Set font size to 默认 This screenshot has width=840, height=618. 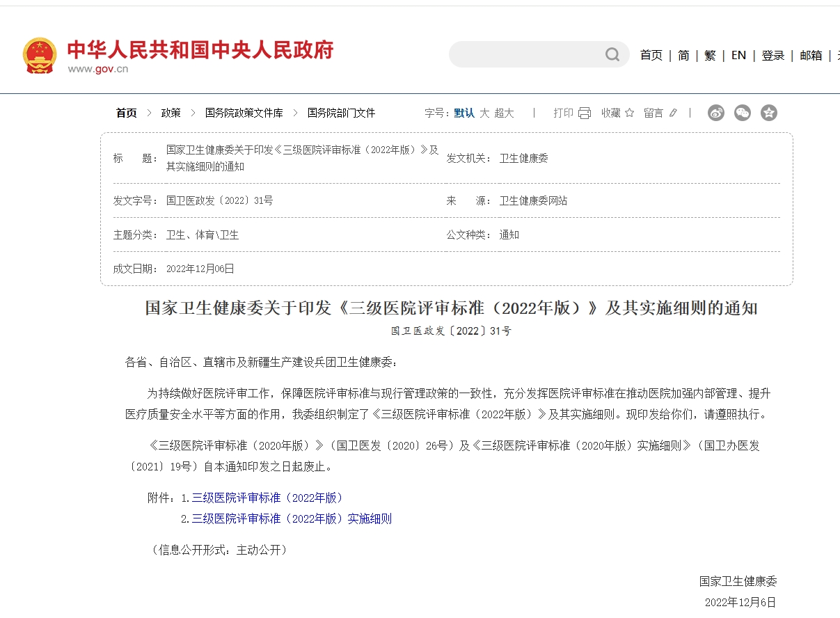point(464,113)
